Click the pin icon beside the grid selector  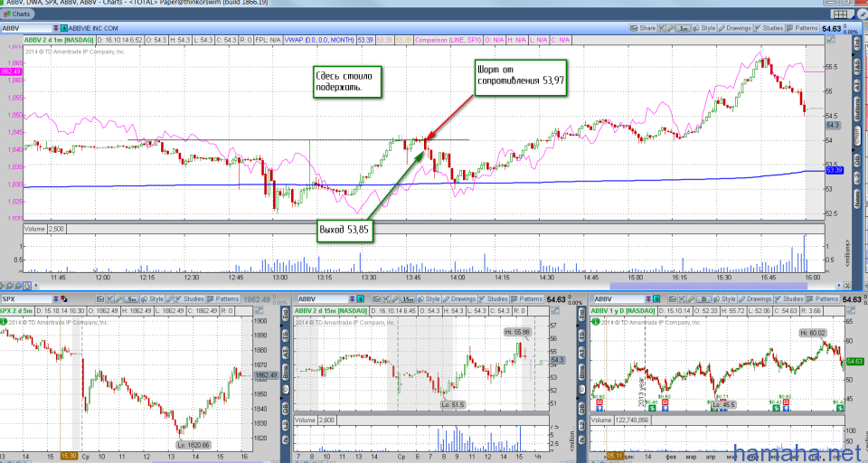862,14
